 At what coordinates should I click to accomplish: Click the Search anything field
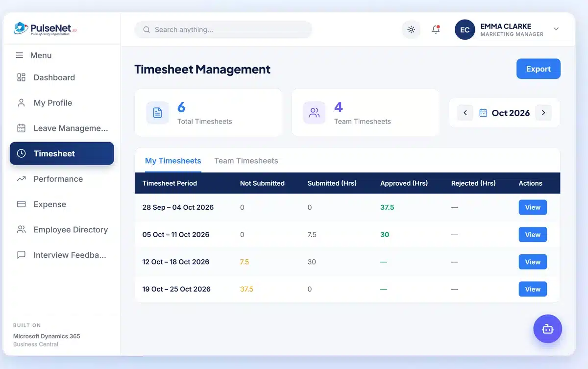click(223, 30)
